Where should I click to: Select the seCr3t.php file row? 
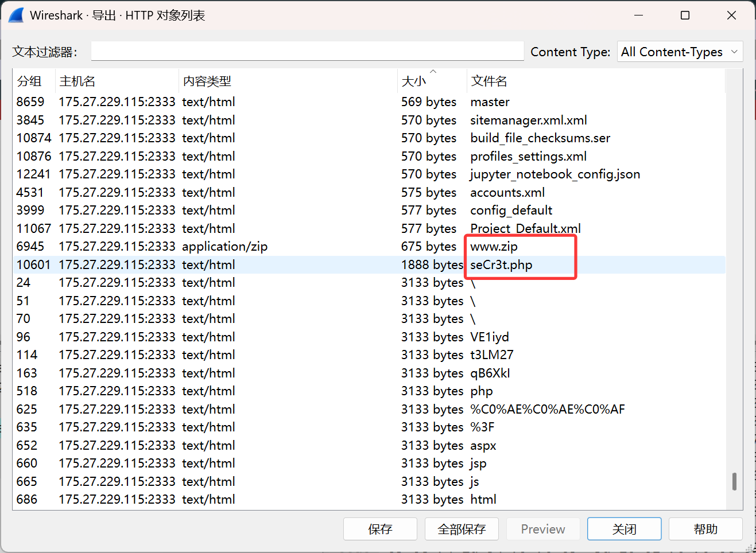(x=369, y=264)
